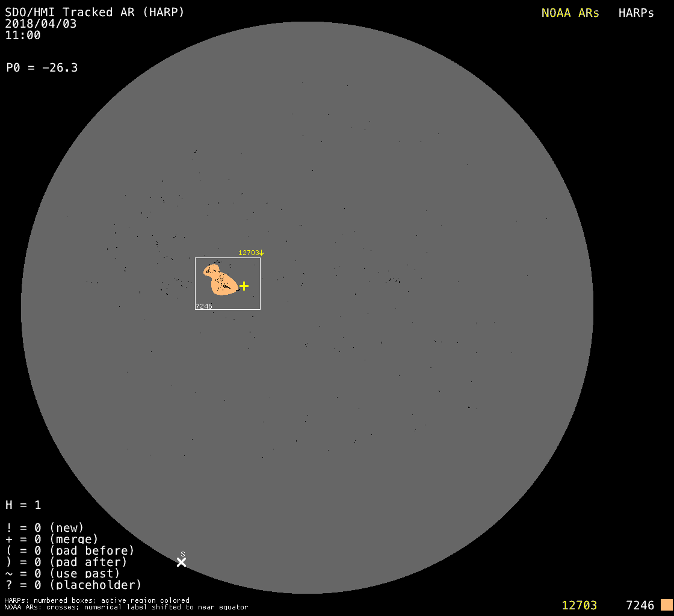Click the P0 = -26.3 angle readout
The height and width of the screenshot is (616, 674).
tap(42, 67)
